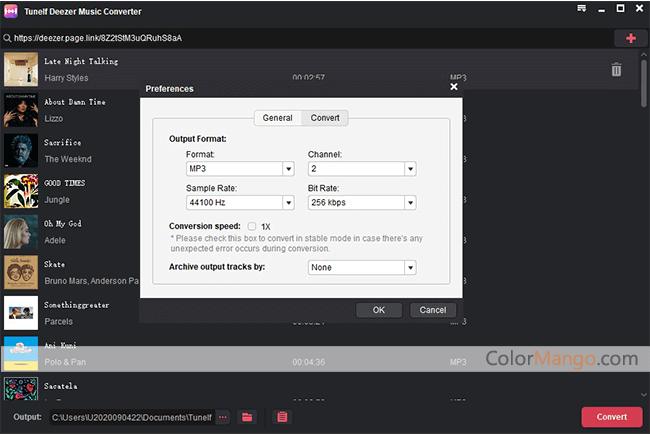Expand the Sample Rate 44100 Hz dropdown
This screenshot has height=435, width=650.
pyautogui.click(x=288, y=202)
